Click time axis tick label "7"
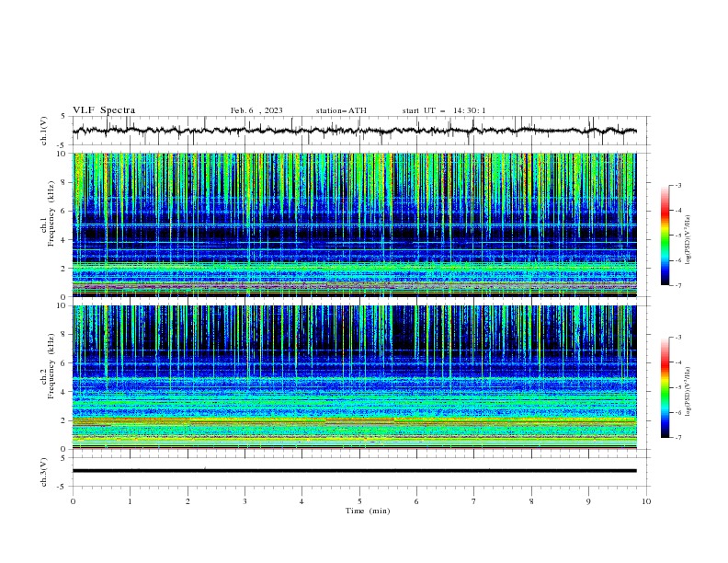This screenshot has width=728, height=563. [x=474, y=501]
